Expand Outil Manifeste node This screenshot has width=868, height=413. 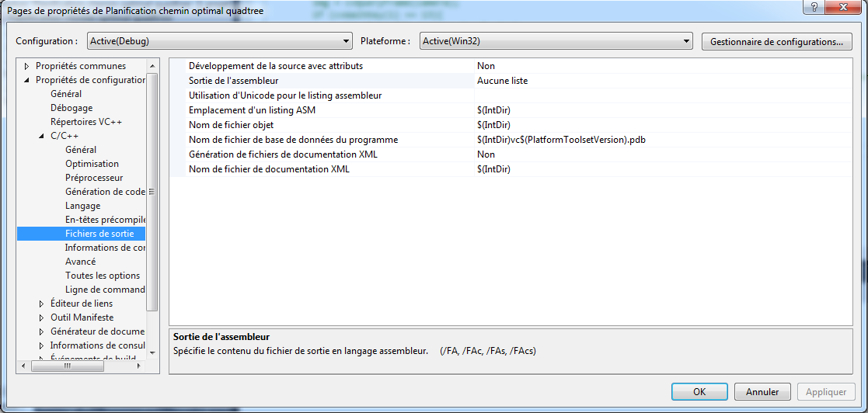42,318
